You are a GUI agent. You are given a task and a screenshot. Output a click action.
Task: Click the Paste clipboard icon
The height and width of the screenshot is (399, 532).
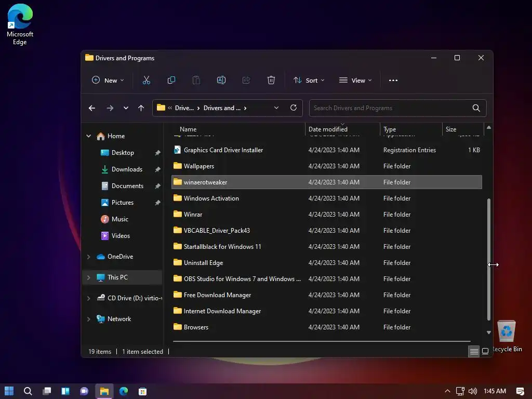click(x=196, y=80)
